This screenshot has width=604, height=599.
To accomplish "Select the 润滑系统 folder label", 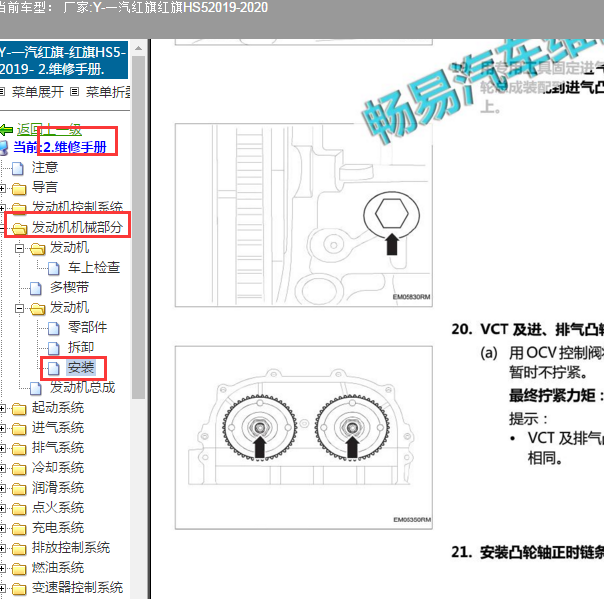I will [x=58, y=488].
